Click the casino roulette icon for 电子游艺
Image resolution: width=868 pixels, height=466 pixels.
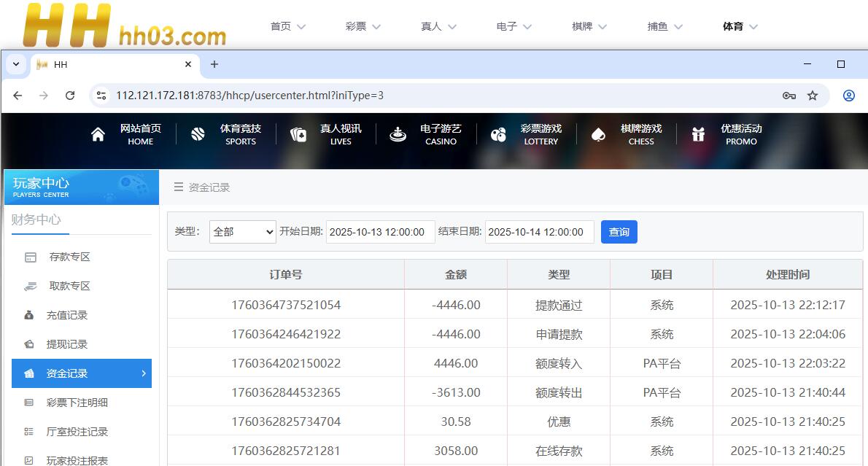tap(398, 135)
